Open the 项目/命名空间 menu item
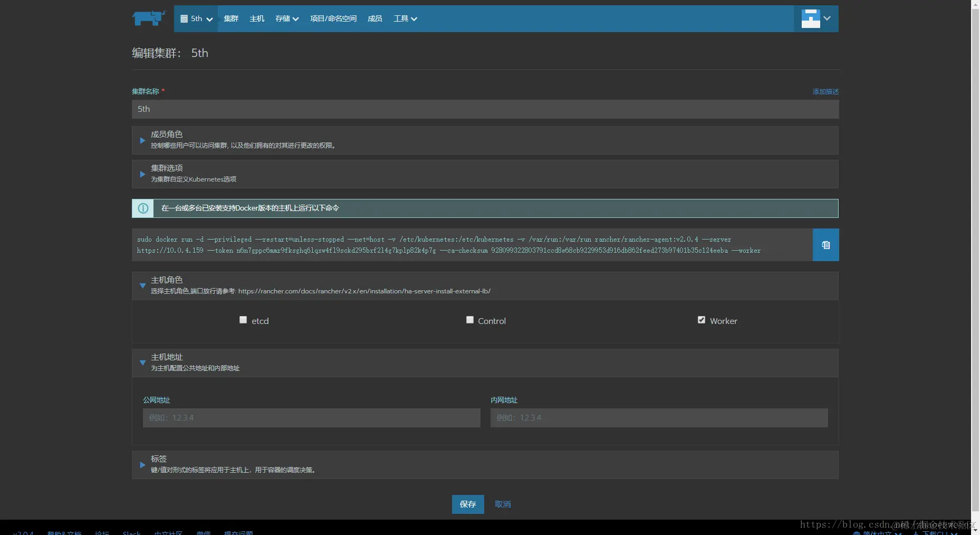980x535 pixels. 333,18
